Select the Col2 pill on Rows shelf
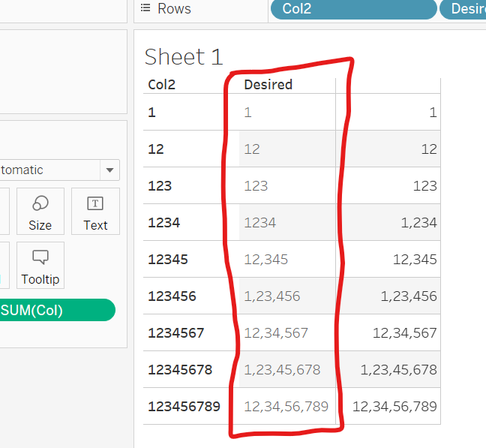Screen dimensions: 486x448 pos(354,9)
